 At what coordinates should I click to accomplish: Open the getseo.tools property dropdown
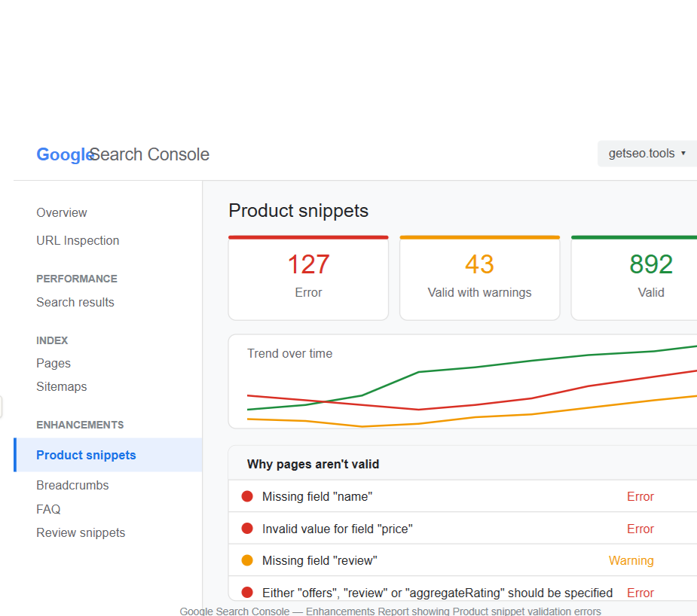(647, 153)
